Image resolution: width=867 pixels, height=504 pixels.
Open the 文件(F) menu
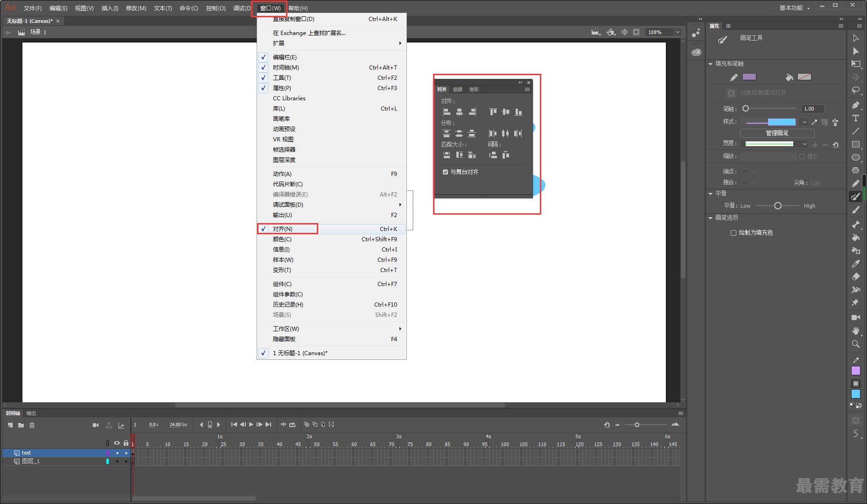click(x=33, y=8)
